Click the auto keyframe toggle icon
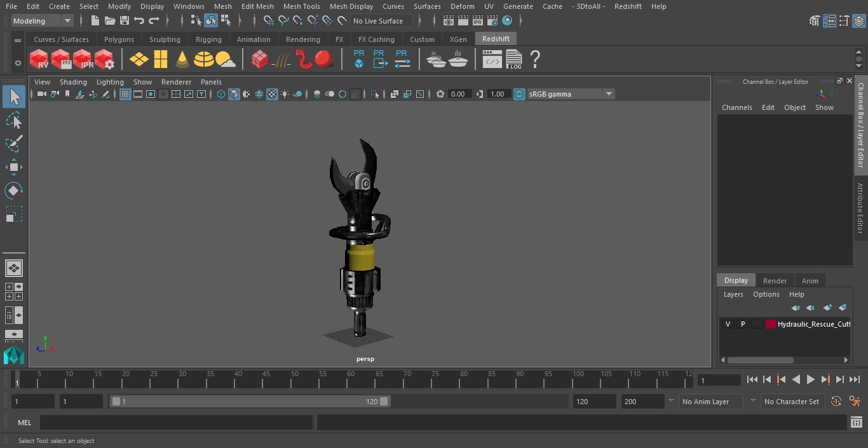 (x=836, y=402)
